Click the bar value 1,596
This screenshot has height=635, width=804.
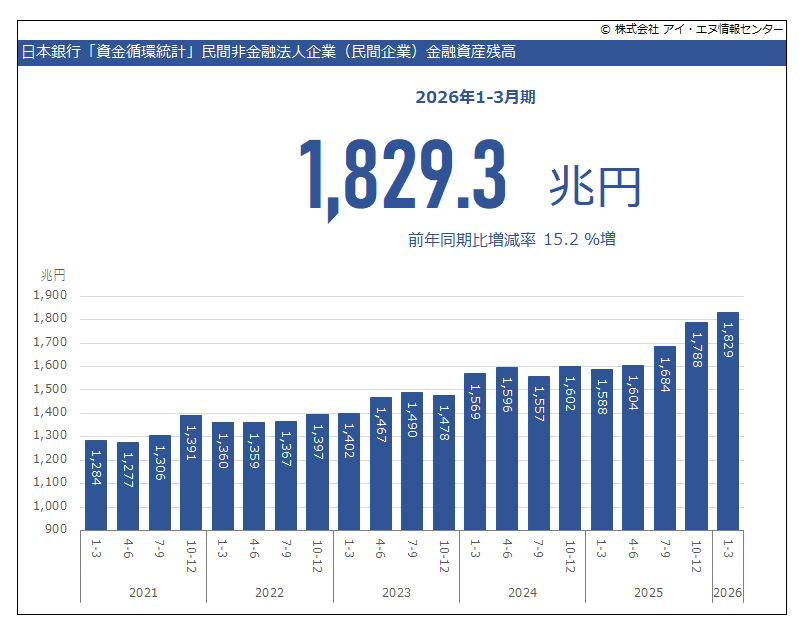507,395
